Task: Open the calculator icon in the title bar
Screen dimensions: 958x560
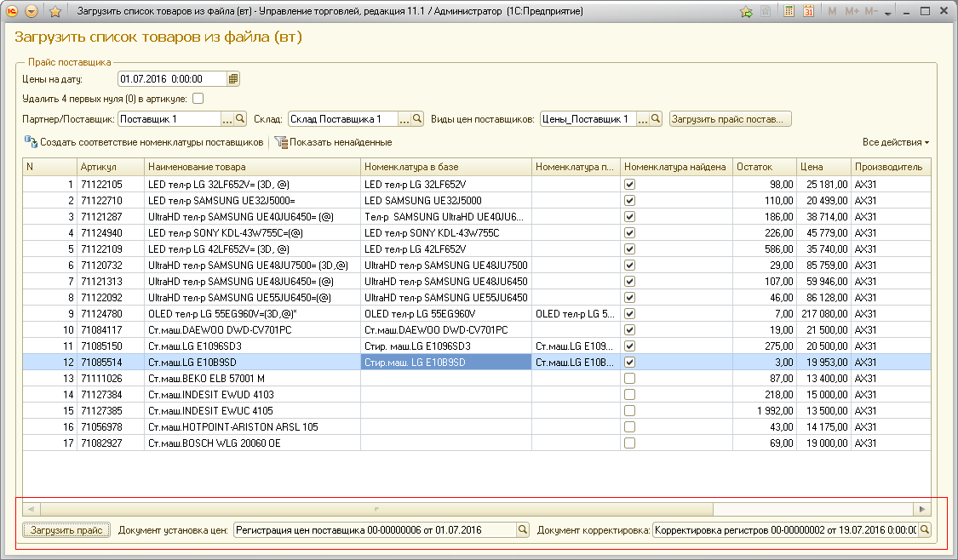Action: point(789,11)
